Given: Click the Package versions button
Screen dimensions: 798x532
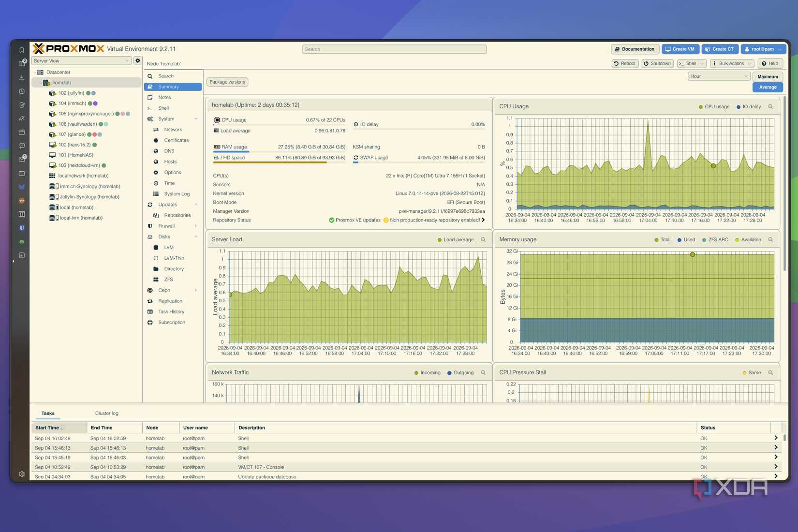Looking at the screenshot, I should [x=227, y=82].
